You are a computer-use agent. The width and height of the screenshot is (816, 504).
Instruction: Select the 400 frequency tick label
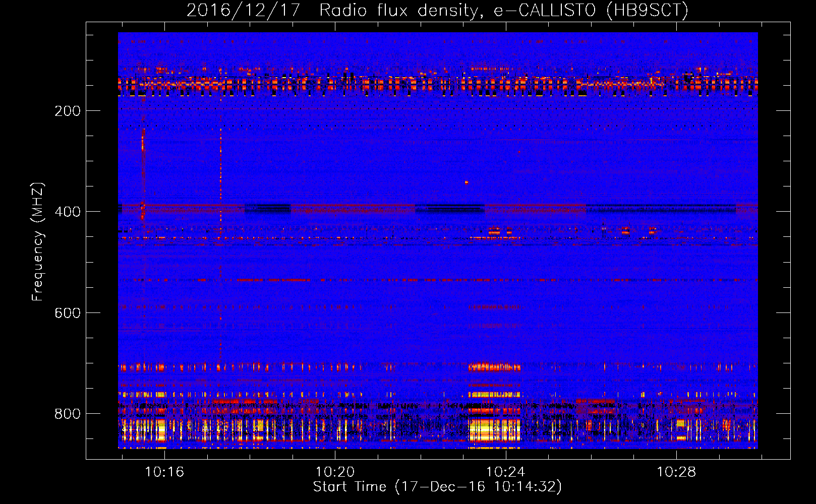pos(68,212)
